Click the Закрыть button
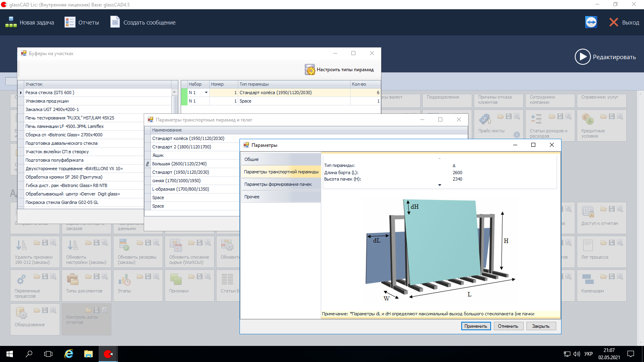This screenshot has width=644, height=362. pos(541,326)
